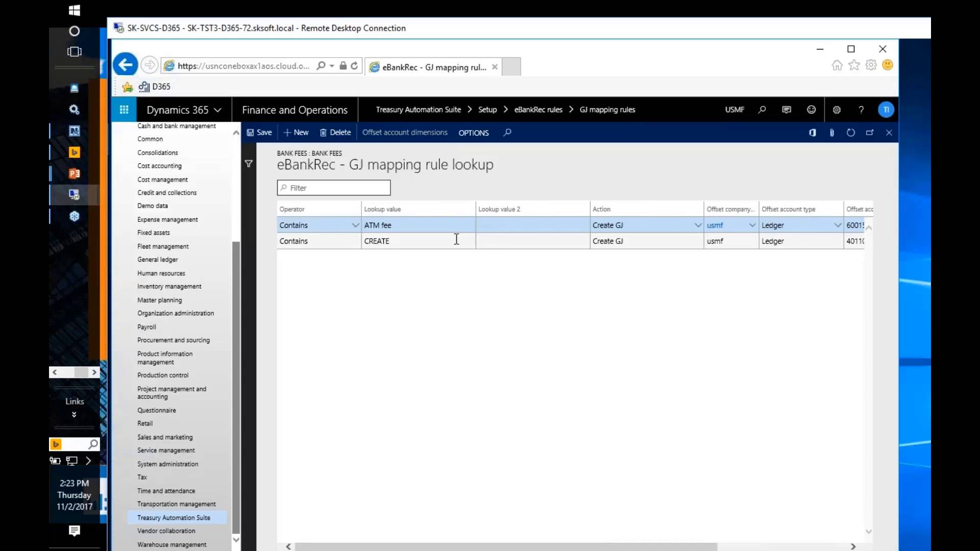Image resolution: width=980 pixels, height=551 pixels.
Task: Expand the Operator dropdown for Contains
Action: click(355, 225)
